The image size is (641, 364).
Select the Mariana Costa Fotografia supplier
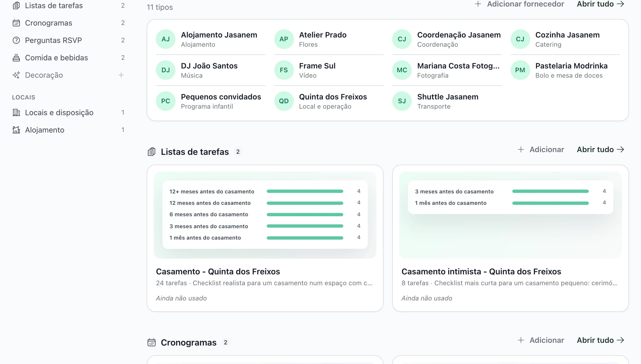(x=447, y=70)
